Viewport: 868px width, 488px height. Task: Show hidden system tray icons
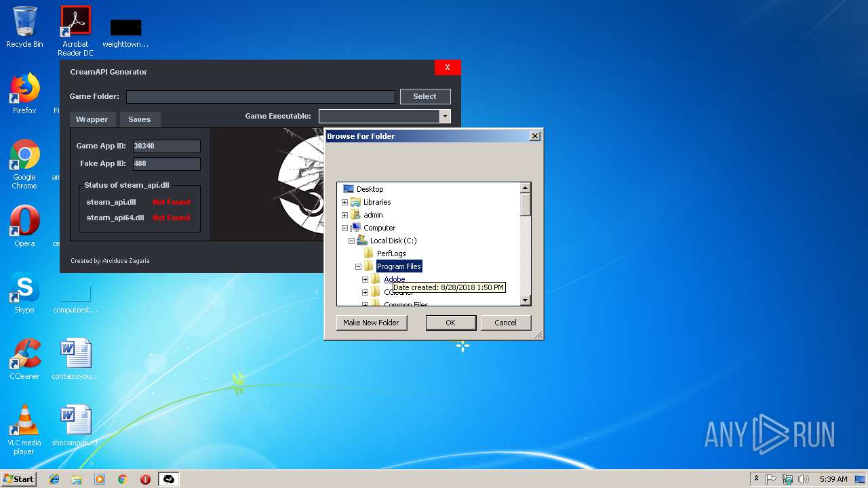pos(756,479)
